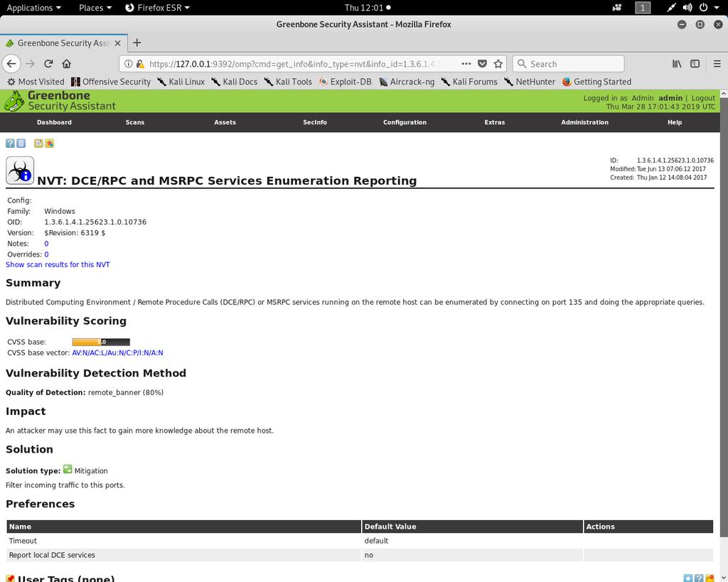This screenshot has height=582, width=728.
Task: Open the Kali Tools bookmark
Action: 288,82
